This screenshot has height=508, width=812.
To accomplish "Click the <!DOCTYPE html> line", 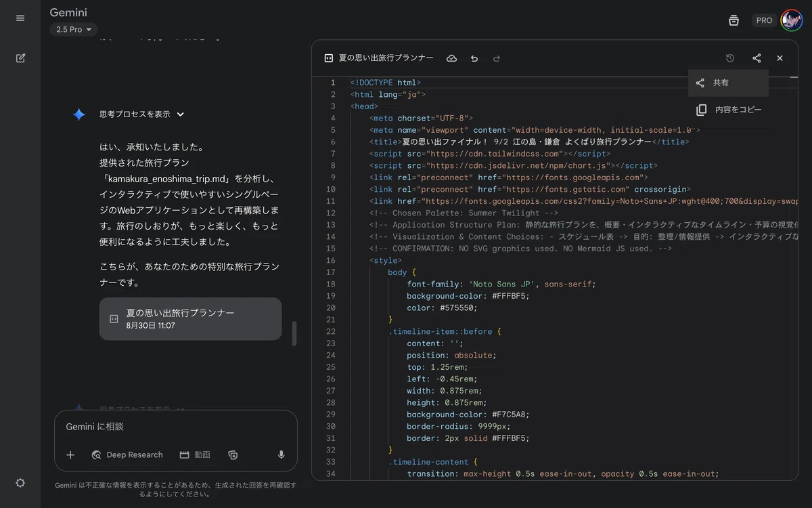I will pyautogui.click(x=385, y=83).
